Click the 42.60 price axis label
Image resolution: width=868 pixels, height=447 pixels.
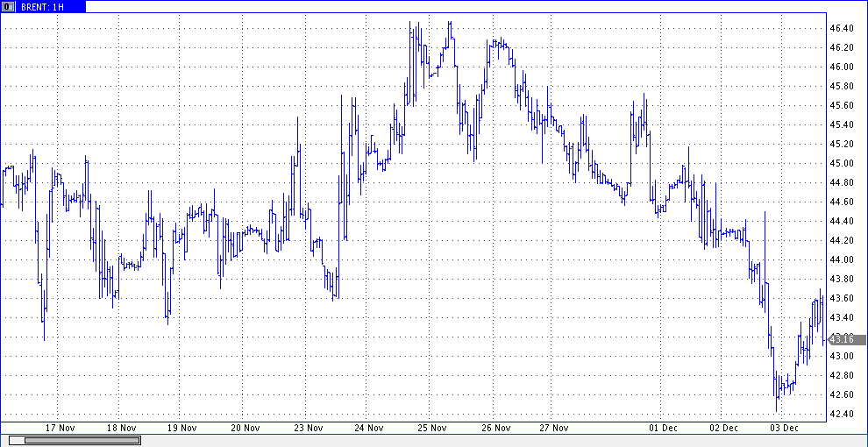(840, 394)
